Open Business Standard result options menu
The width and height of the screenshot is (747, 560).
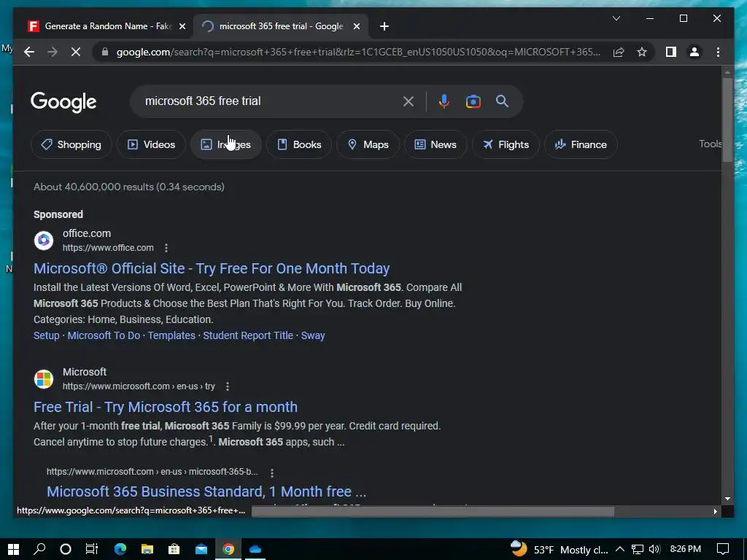[272, 472]
